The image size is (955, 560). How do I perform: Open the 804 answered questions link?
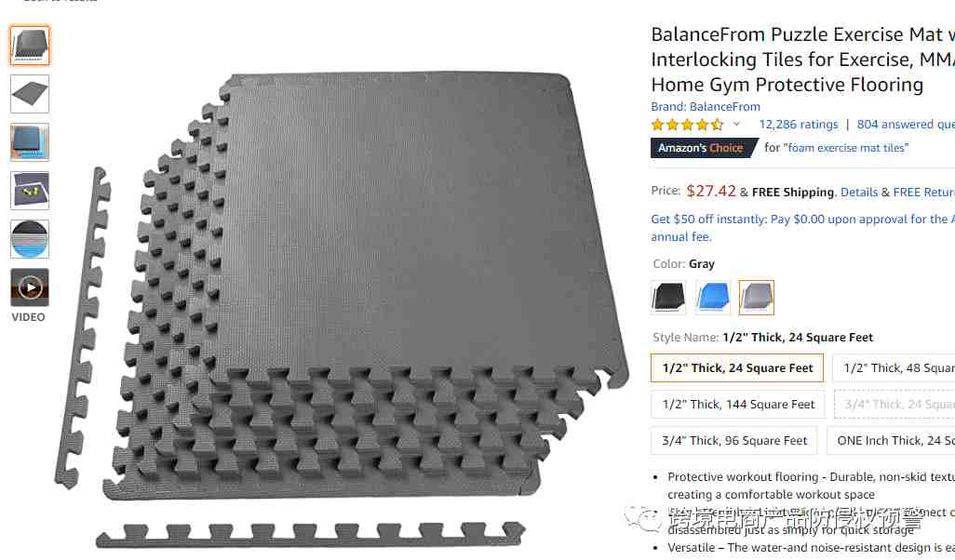[x=906, y=124]
